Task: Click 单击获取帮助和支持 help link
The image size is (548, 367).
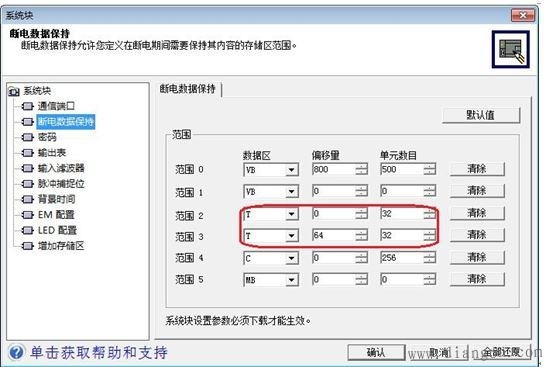Action: pos(99,352)
